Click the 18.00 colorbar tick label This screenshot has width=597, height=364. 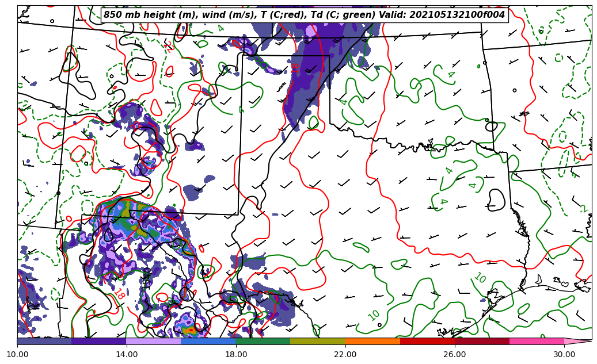point(236,354)
